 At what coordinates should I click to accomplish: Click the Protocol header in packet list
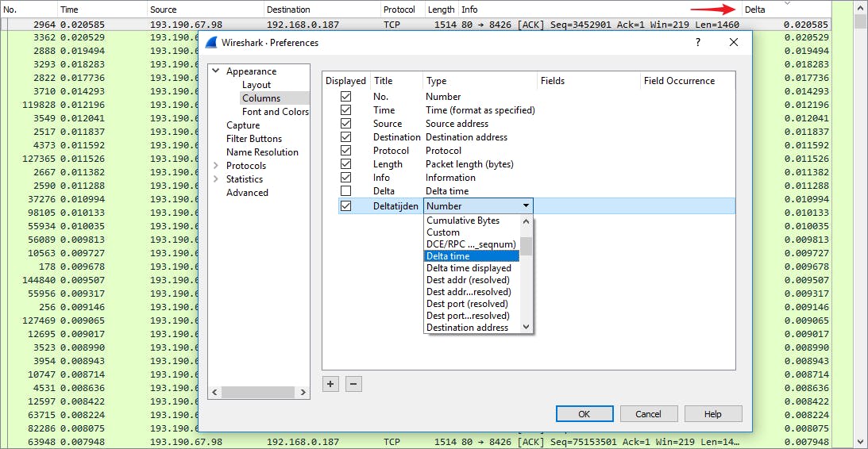(403, 10)
